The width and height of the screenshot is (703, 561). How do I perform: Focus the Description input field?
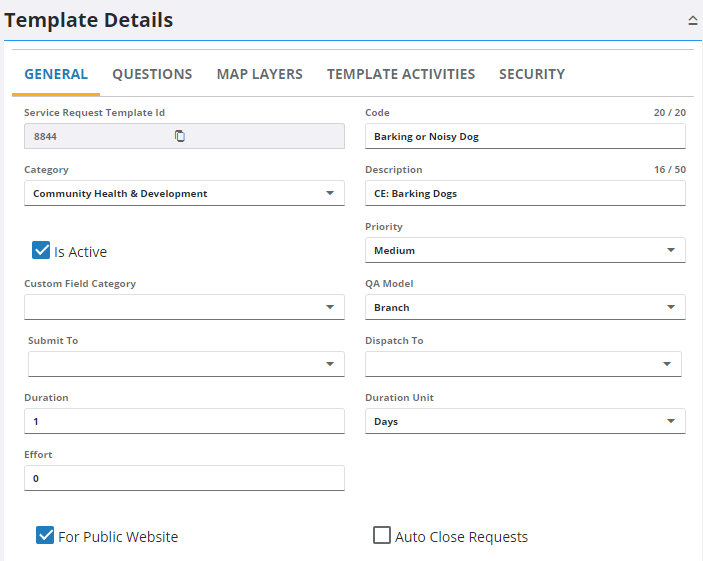(525, 193)
